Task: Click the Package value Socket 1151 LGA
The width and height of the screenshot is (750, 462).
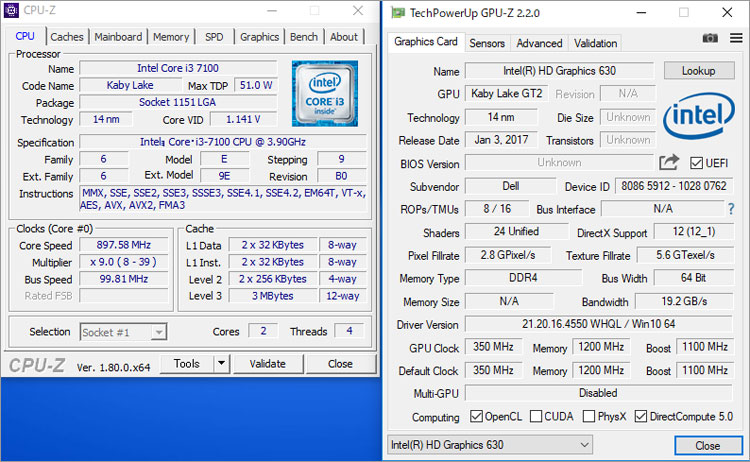Action: 178,102
